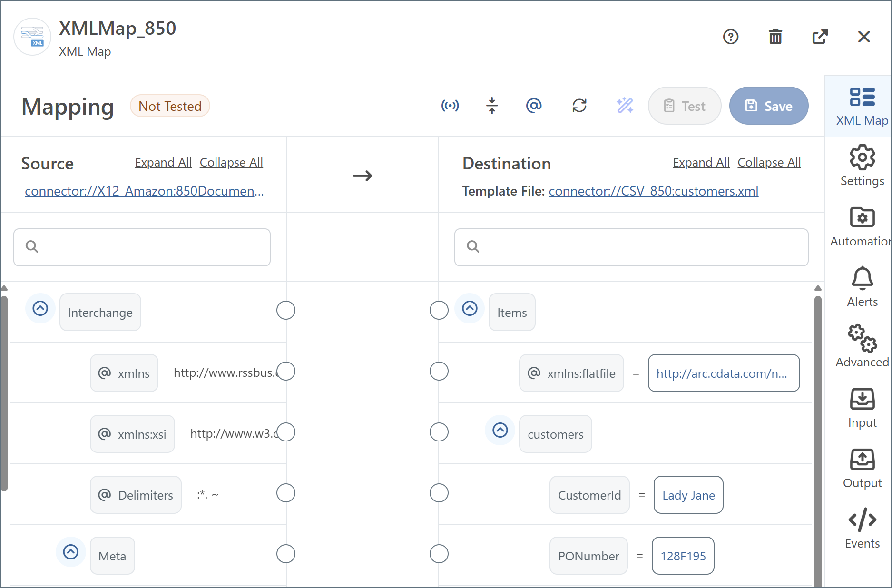Click the broadcast signal icon in Mapping toolbar
The width and height of the screenshot is (892, 588).
pos(450,106)
